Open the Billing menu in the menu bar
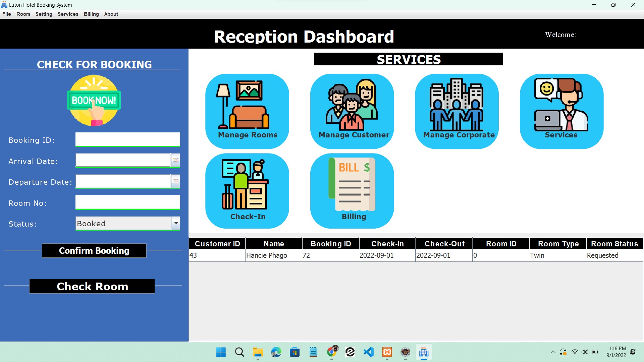 point(91,14)
